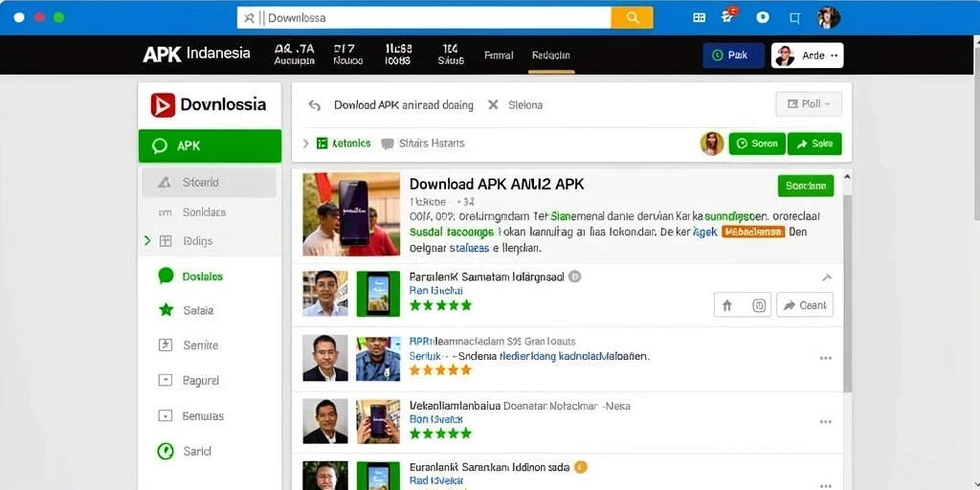Click the gray badge next to Paranlenk Samatam title
The image size is (980, 490).
pyautogui.click(x=575, y=277)
